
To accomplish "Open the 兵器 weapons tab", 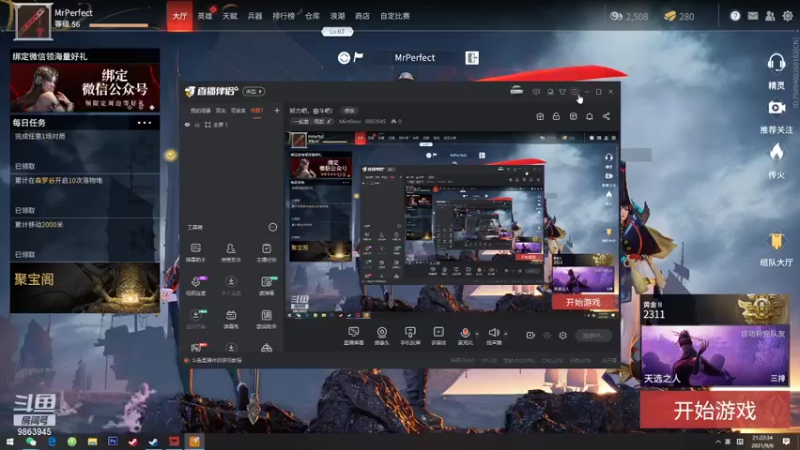I will click(x=255, y=16).
